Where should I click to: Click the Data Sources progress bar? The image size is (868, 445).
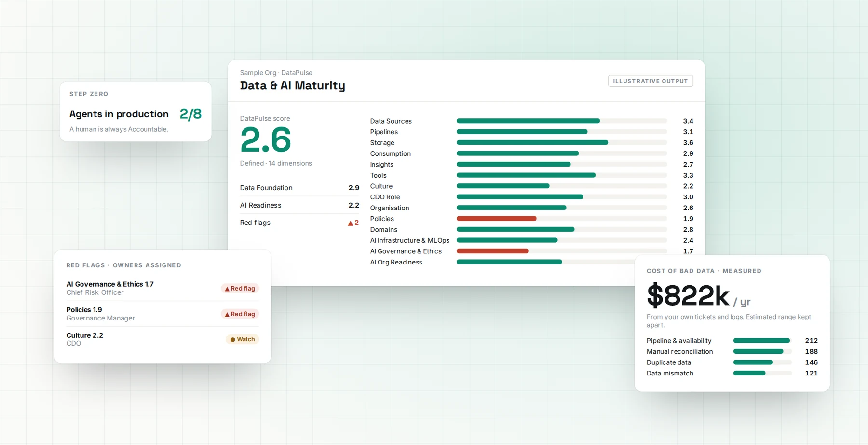click(x=562, y=121)
